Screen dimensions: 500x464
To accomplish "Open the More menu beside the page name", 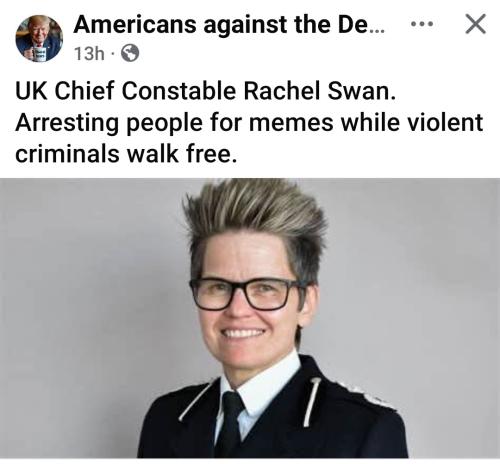I will pos(422,24).
